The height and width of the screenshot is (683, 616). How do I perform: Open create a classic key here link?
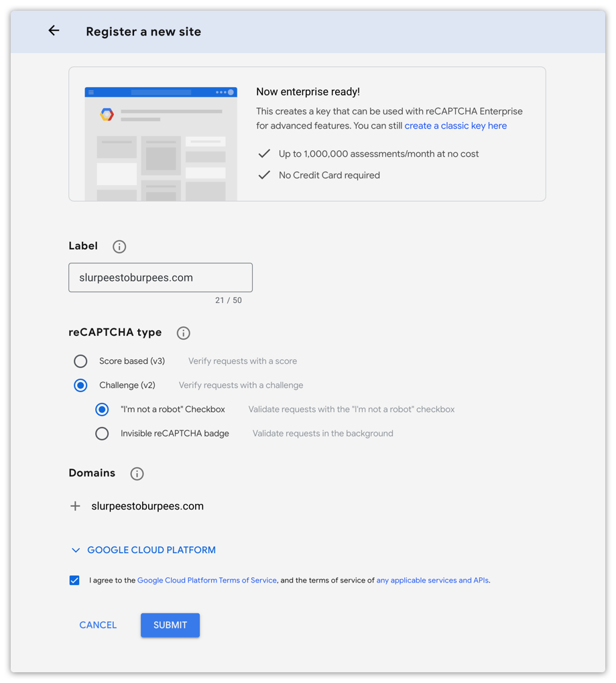456,126
